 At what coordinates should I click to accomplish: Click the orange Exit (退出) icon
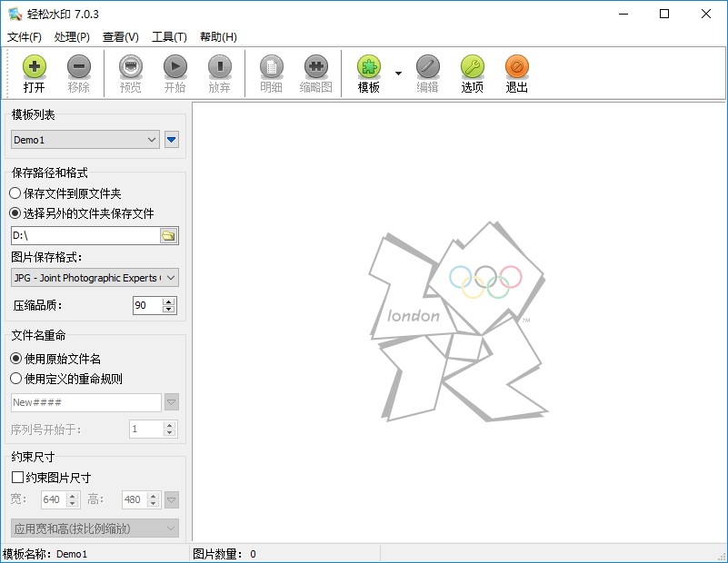[x=517, y=67]
